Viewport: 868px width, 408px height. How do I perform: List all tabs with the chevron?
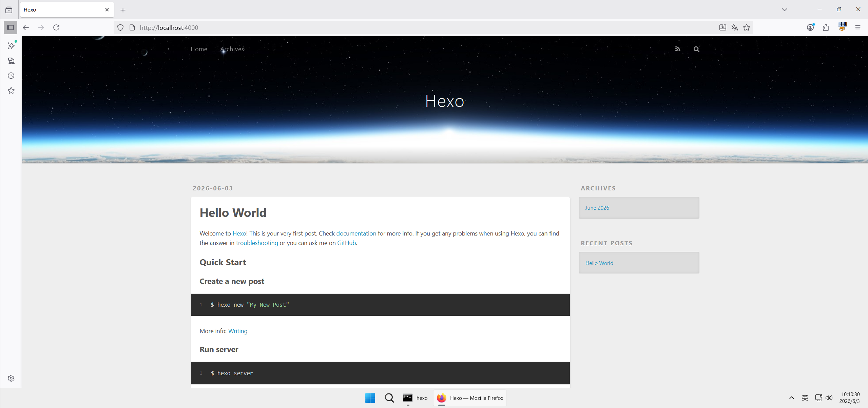785,9
